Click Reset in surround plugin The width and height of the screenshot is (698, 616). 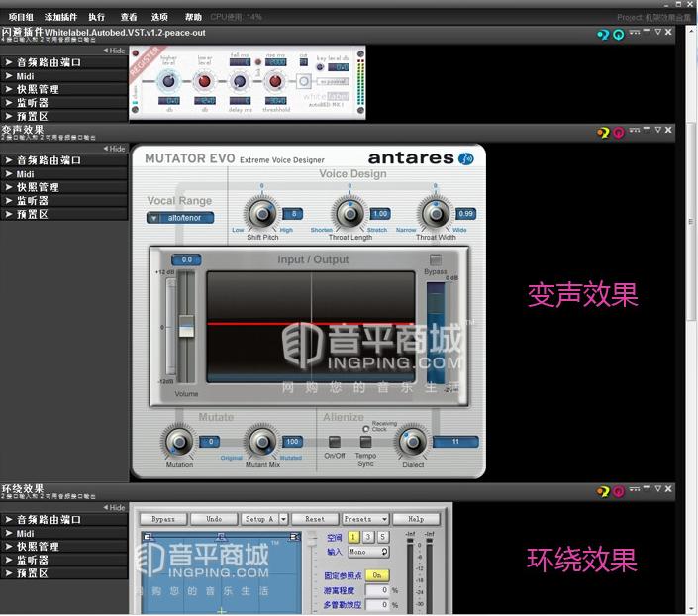(x=315, y=519)
